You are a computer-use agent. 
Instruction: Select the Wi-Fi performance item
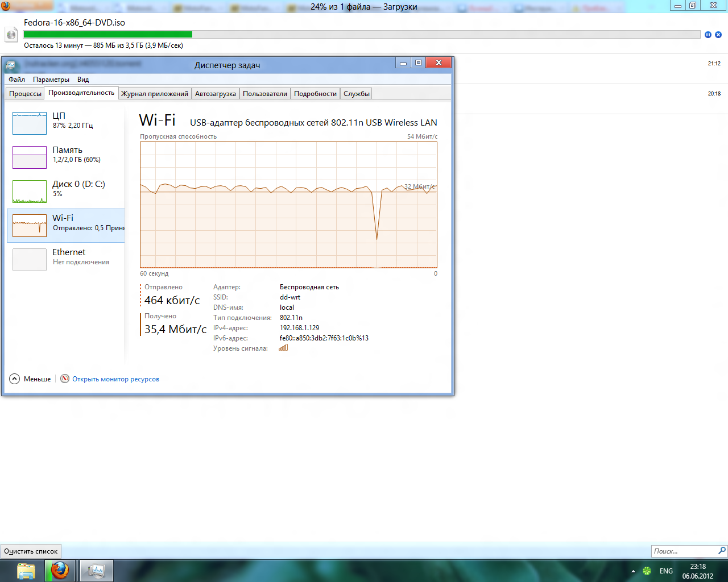66,226
